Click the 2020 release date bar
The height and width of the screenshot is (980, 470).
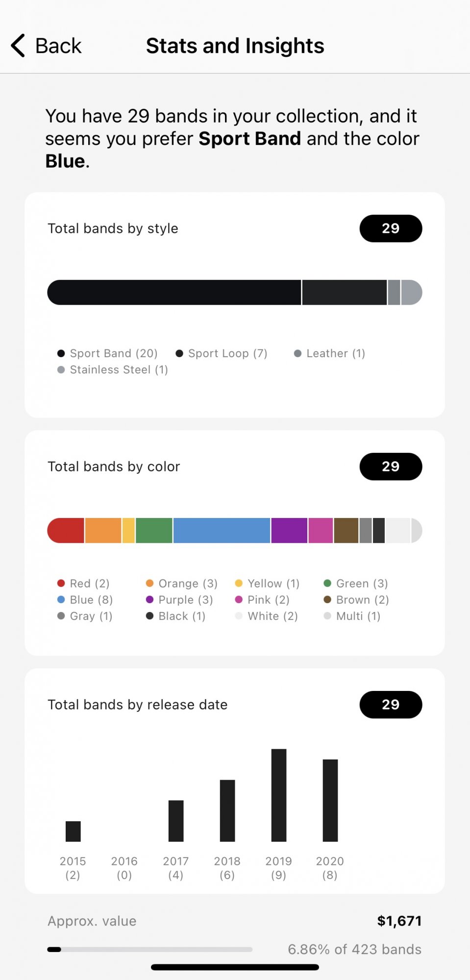tap(330, 801)
